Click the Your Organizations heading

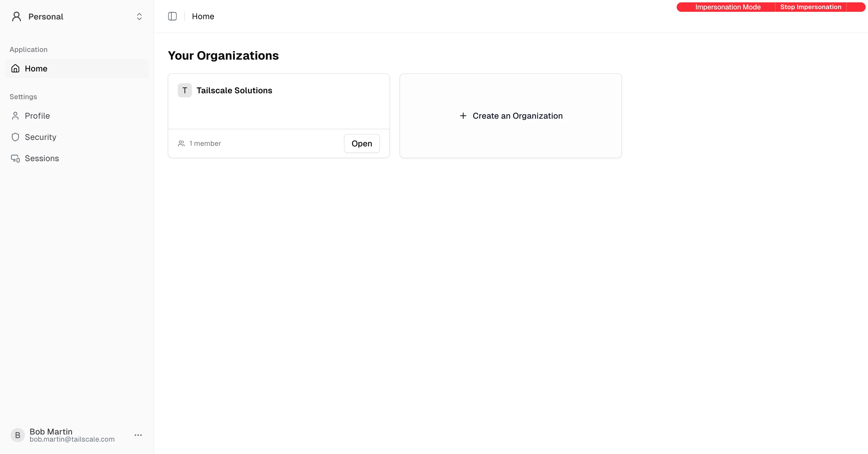[x=223, y=55]
